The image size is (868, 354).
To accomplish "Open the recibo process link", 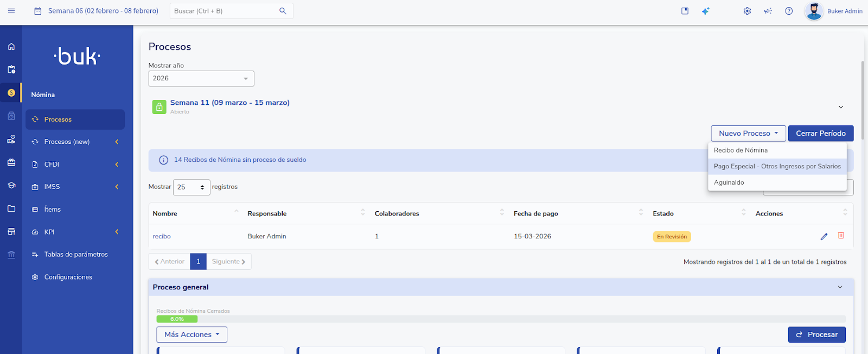I will [162, 237].
